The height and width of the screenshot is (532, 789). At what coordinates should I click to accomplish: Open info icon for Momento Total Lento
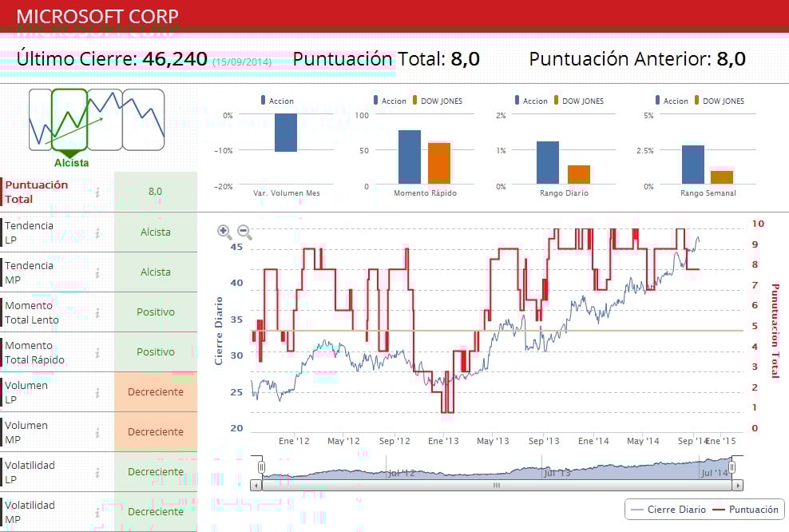click(x=97, y=313)
